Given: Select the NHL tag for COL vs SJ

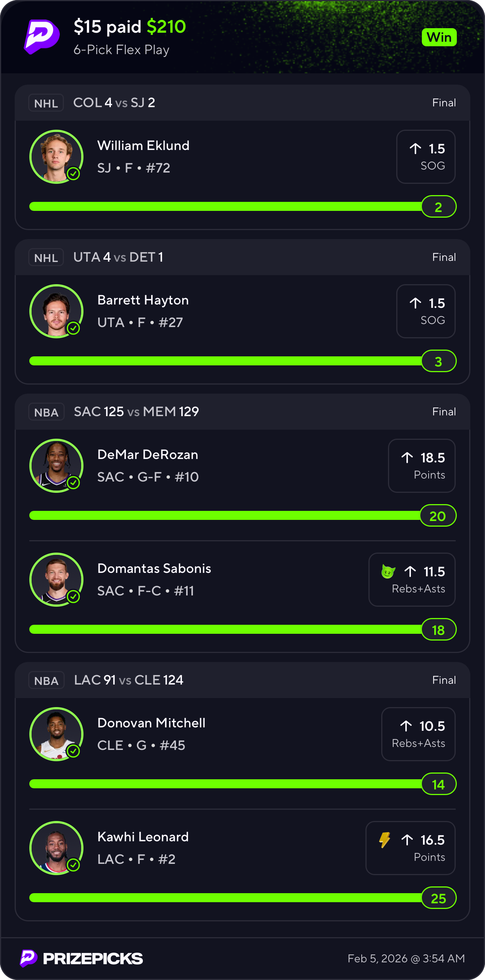Looking at the screenshot, I should point(46,103).
